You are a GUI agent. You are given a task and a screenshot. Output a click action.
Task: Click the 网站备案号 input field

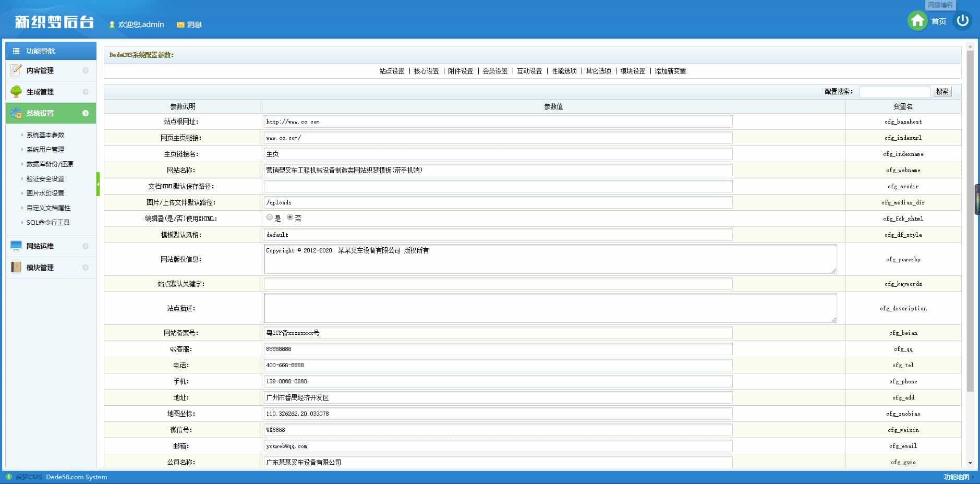point(498,333)
